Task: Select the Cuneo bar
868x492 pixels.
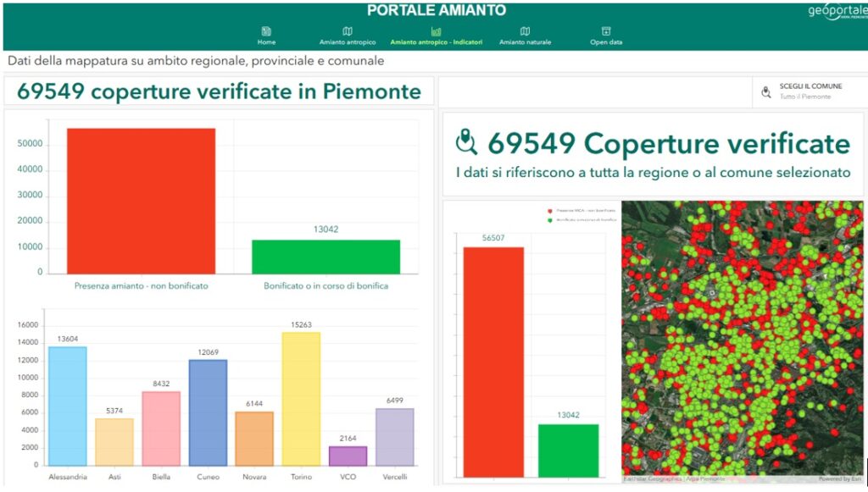Action: pos(209,413)
